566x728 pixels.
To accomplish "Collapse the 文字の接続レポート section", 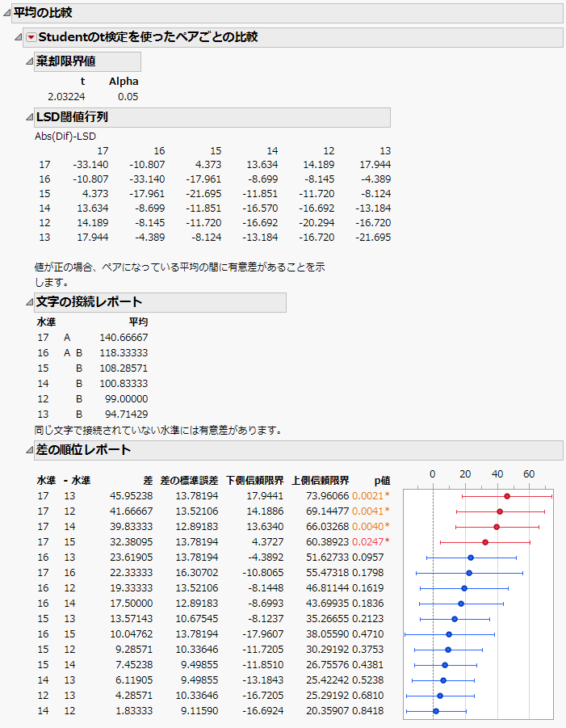I will [29, 302].
